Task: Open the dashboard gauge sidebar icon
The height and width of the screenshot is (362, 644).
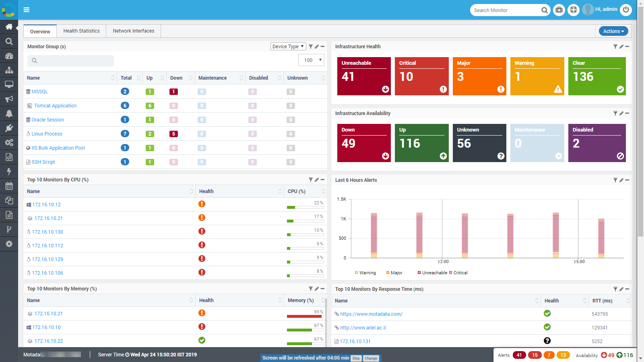Action: 9,56
